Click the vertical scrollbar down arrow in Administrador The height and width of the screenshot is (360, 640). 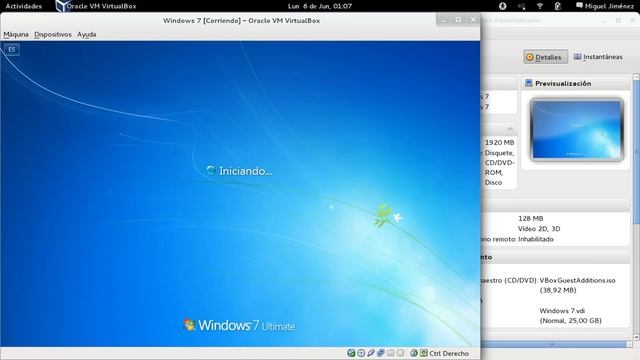[636, 337]
